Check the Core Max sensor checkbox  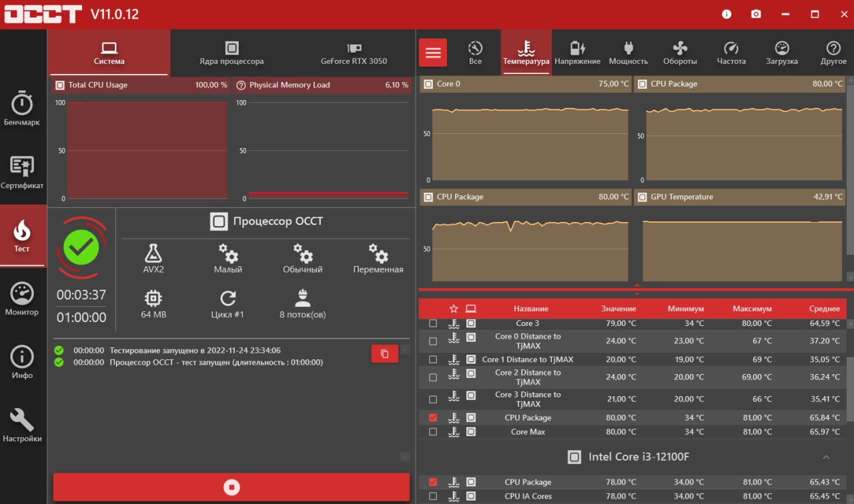point(433,432)
